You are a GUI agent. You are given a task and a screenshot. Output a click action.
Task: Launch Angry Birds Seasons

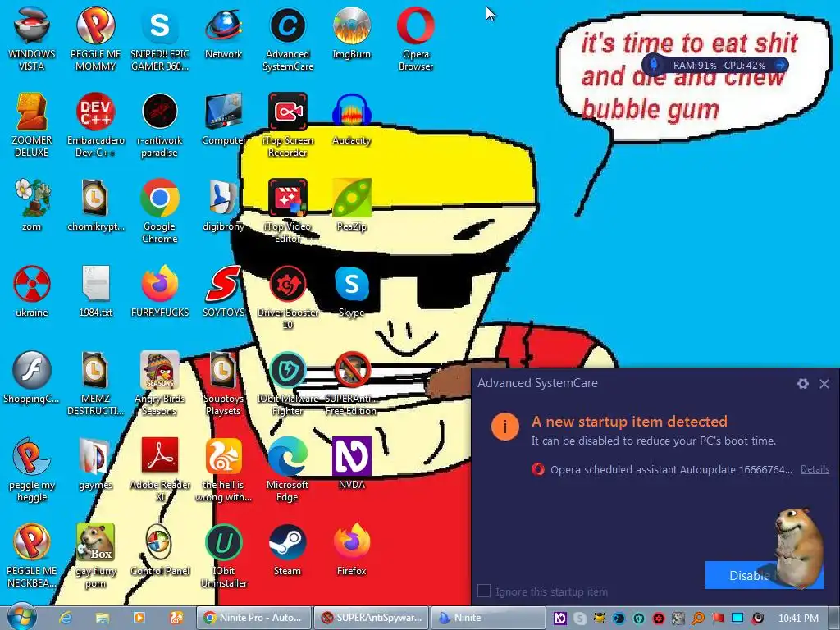click(x=160, y=384)
